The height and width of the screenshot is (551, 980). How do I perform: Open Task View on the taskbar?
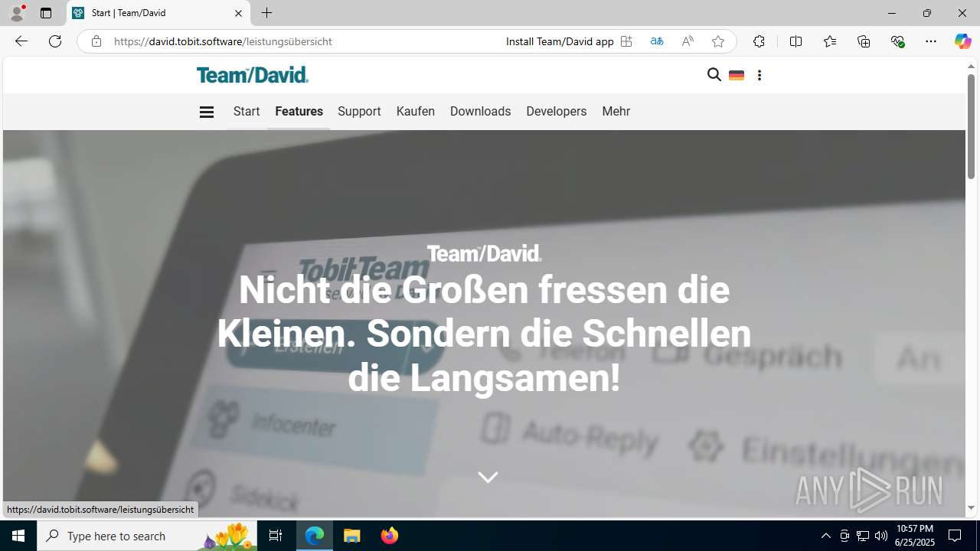[276, 536]
